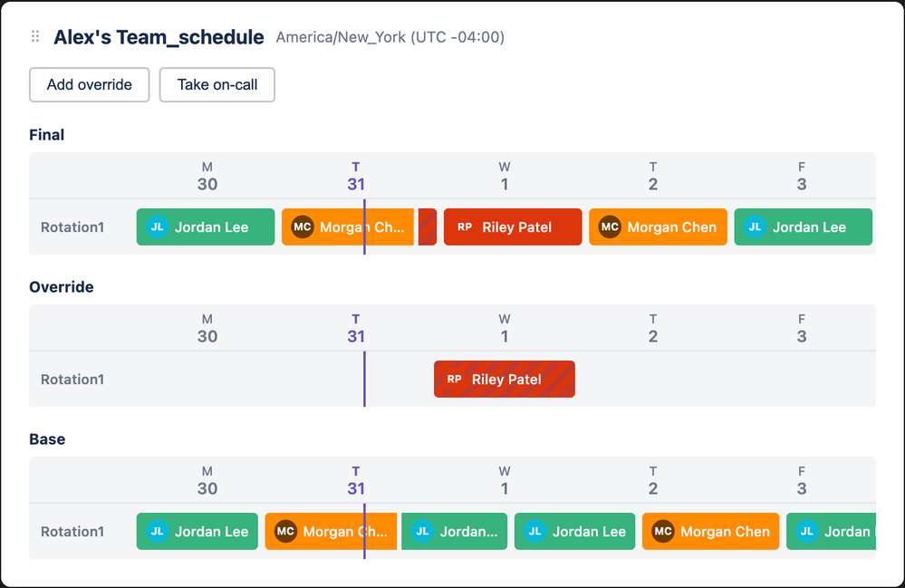Click the T 31 date header in Base
The image size is (905, 588).
pyautogui.click(x=355, y=481)
